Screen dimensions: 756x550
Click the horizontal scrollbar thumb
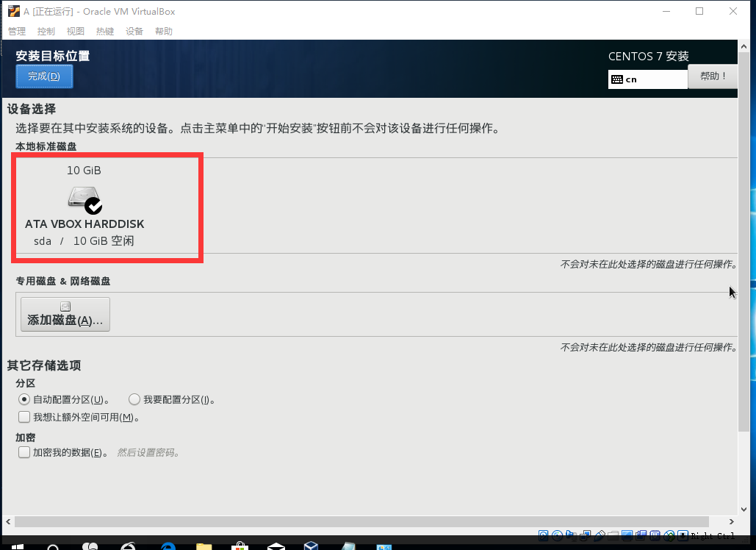click(361, 521)
